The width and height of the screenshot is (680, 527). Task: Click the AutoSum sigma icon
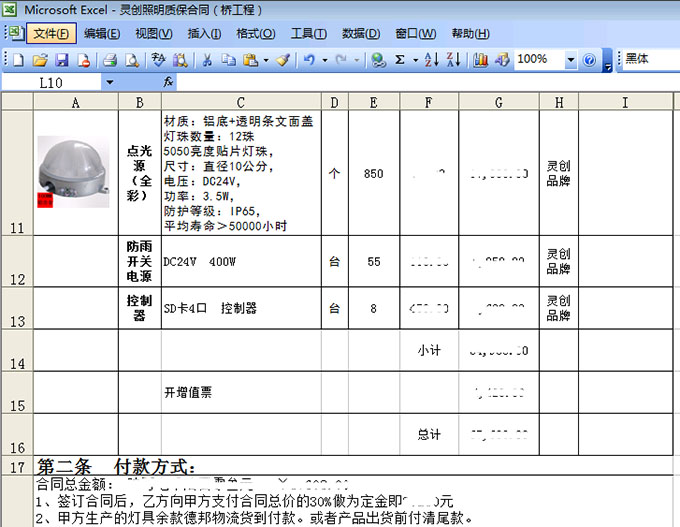pos(400,61)
